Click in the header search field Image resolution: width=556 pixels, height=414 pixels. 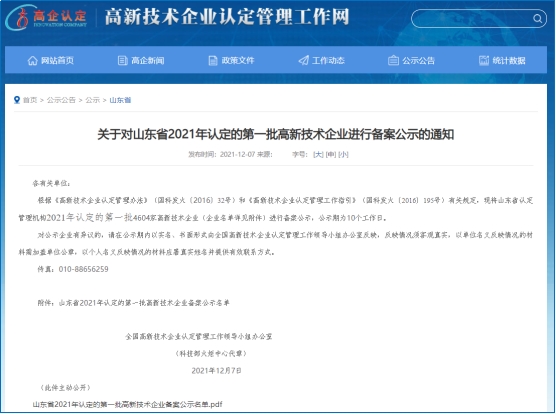pyautogui.click(x=472, y=18)
